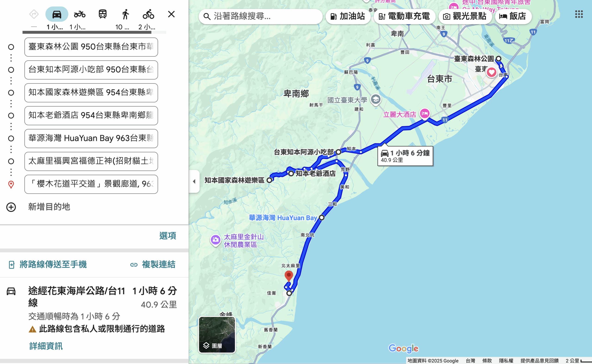Open 詳細資訊 route details
The width and height of the screenshot is (592, 364).
click(x=46, y=346)
